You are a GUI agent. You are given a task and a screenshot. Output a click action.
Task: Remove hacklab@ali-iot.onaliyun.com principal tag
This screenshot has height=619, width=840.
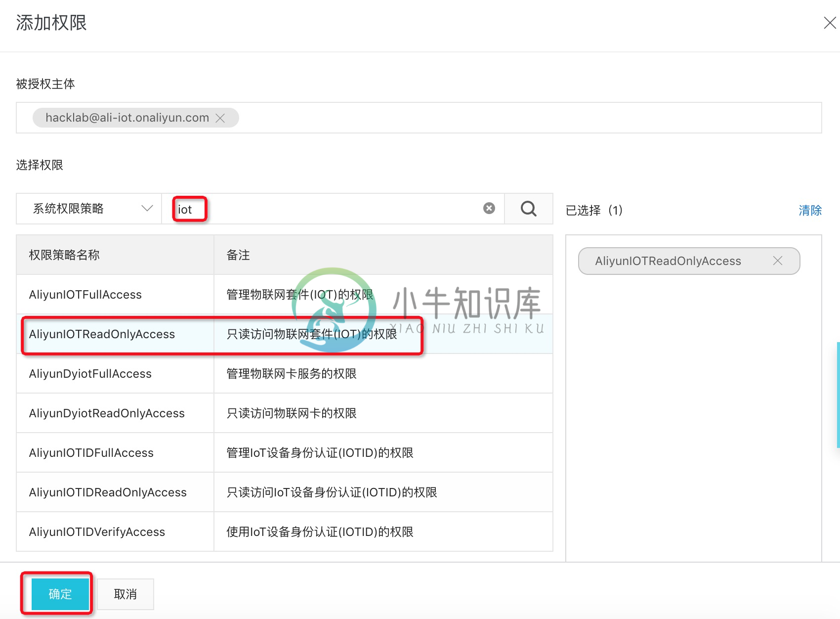220,118
